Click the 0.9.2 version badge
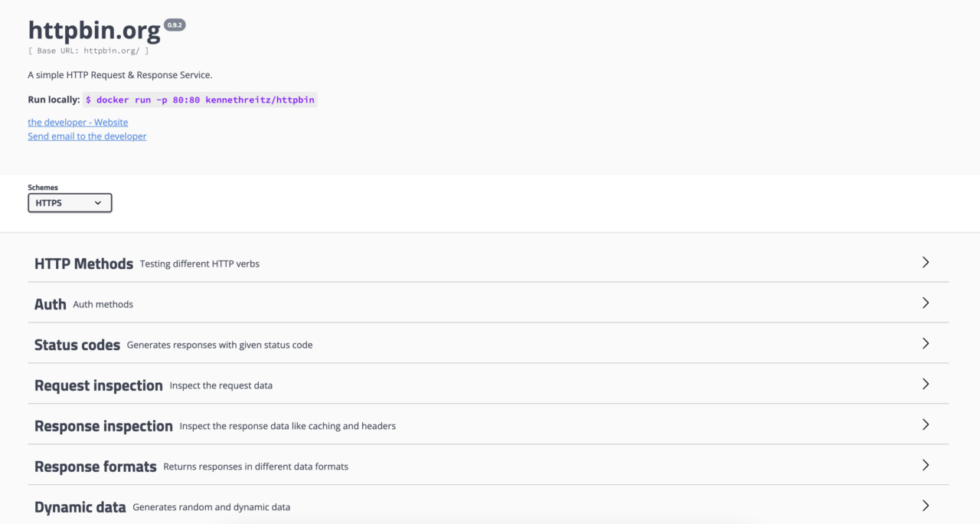This screenshot has height=524, width=980. point(175,25)
